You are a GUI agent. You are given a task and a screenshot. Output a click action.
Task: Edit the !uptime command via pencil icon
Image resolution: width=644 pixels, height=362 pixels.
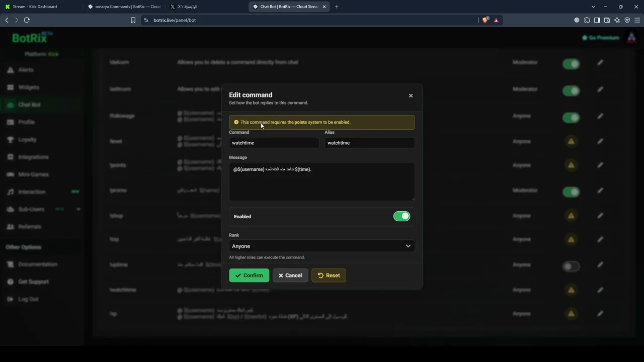tap(600, 264)
